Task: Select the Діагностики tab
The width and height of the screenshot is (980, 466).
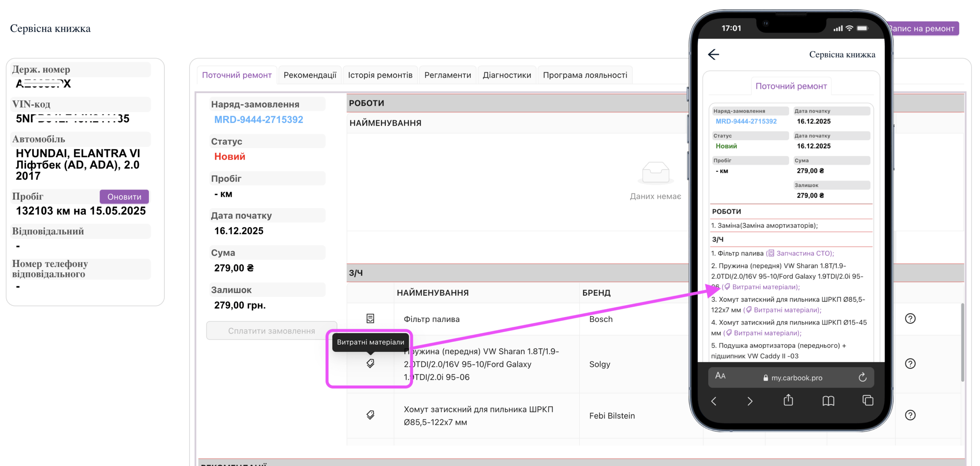Action: pyautogui.click(x=506, y=75)
